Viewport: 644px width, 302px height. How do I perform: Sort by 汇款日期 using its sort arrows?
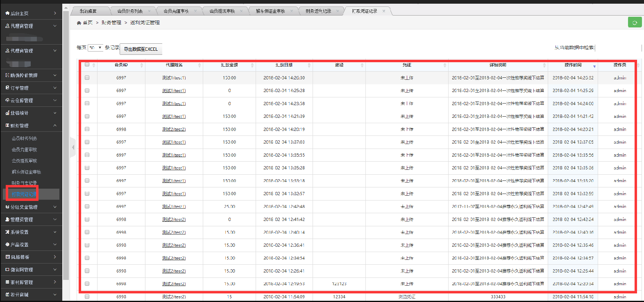309,65
